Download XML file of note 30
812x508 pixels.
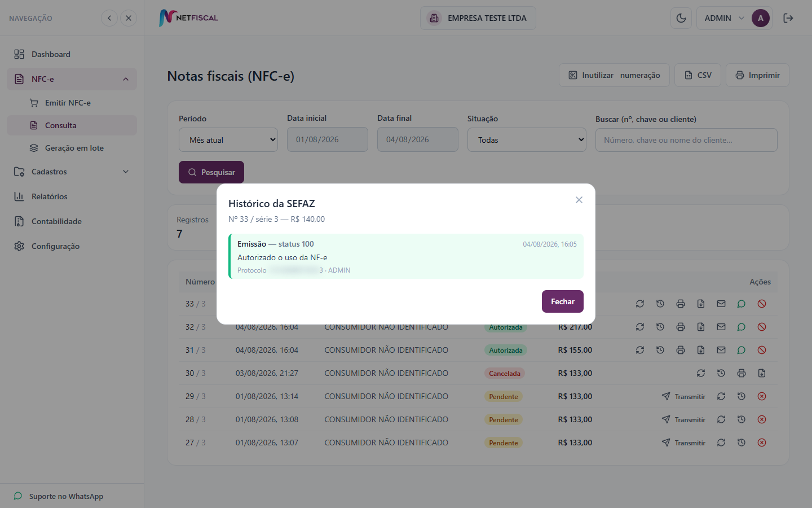coord(762,373)
